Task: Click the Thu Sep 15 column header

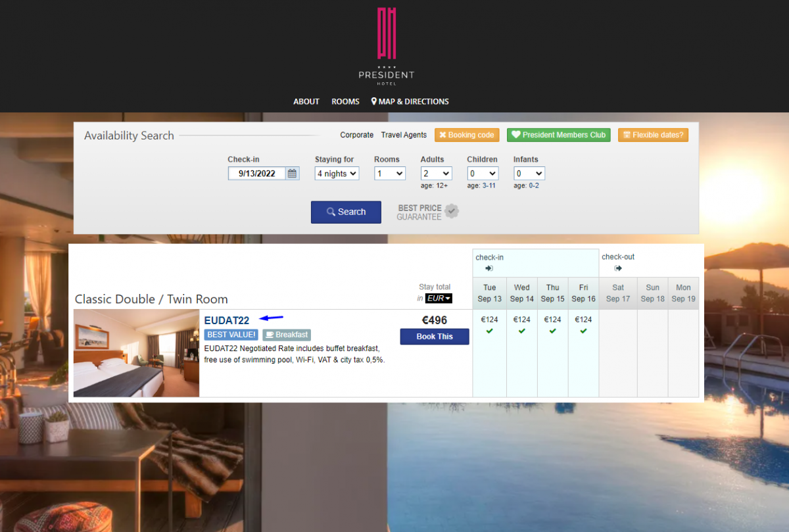Action: pyautogui.click(x=553, y=293)
